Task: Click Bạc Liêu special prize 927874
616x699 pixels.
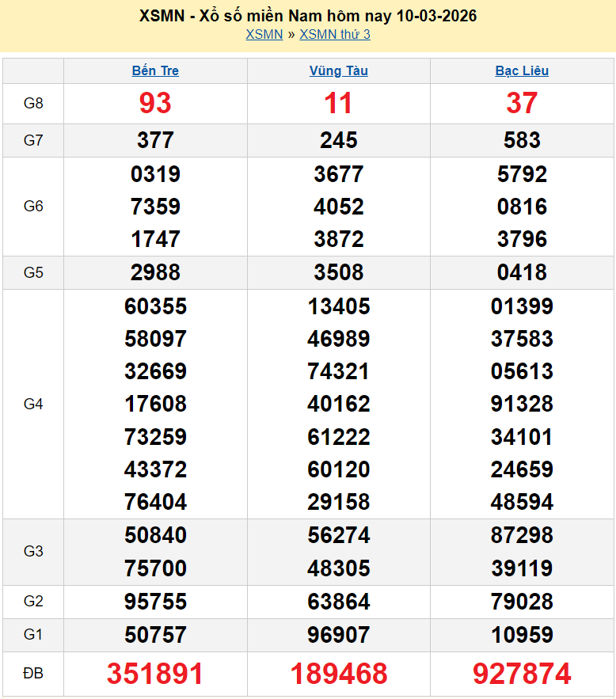Action: coord(522,674)
